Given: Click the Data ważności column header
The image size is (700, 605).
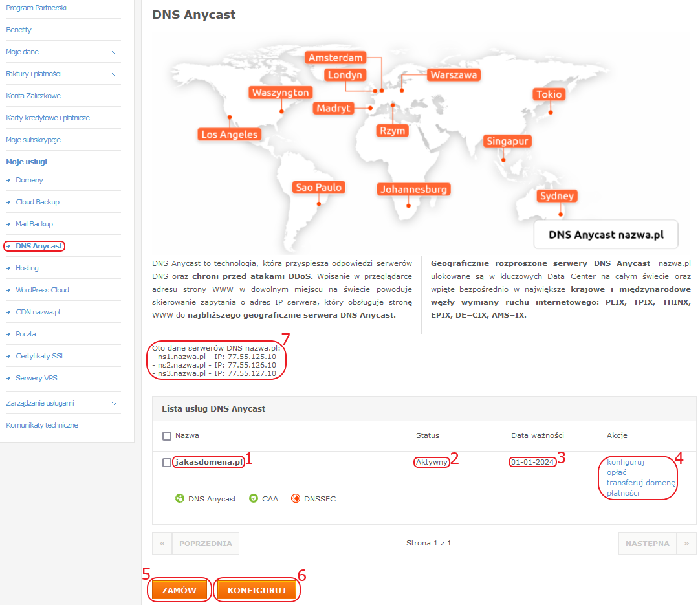Looking at the screenshot, I should coord(538,435).
